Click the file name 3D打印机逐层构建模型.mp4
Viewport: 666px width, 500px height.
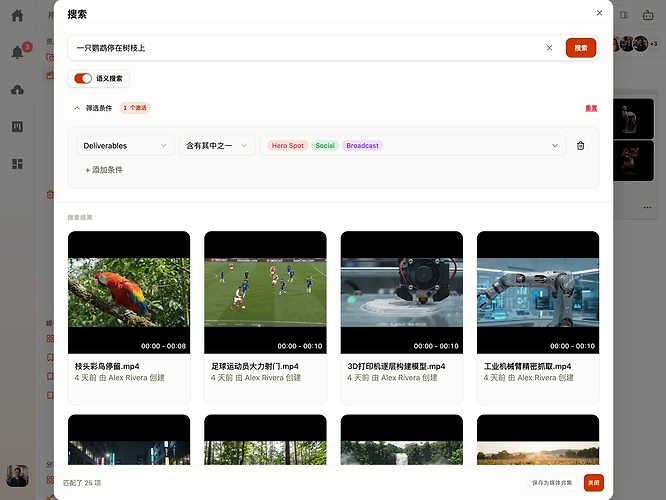pos(396,366)
